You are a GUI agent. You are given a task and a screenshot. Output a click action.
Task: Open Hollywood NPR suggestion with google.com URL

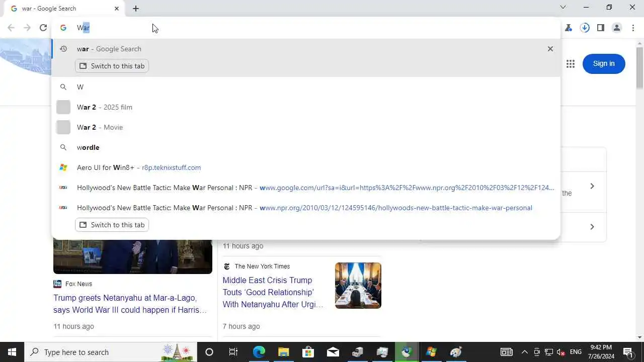click(306, 188)
